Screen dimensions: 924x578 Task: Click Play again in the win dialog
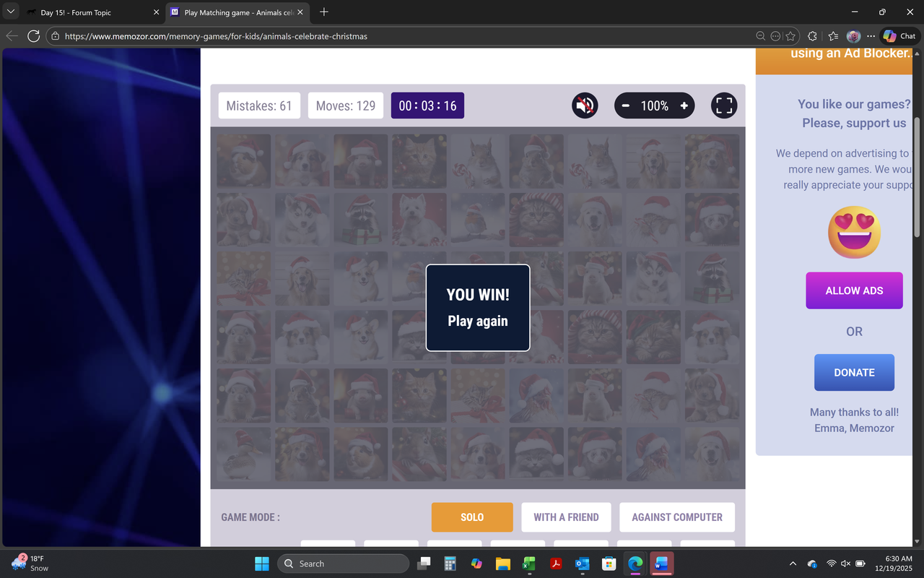478,321
